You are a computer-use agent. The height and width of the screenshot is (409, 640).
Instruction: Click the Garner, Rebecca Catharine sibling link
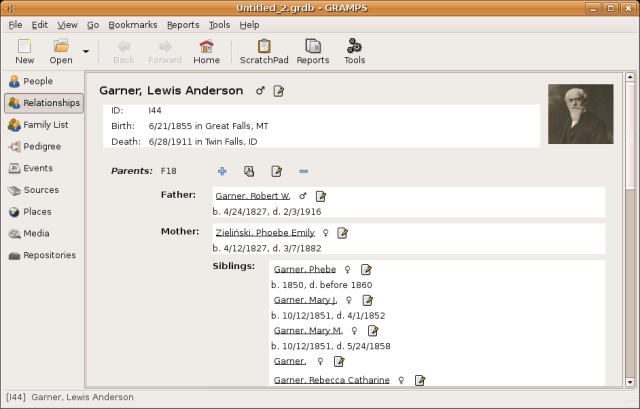tap(331, 380)
